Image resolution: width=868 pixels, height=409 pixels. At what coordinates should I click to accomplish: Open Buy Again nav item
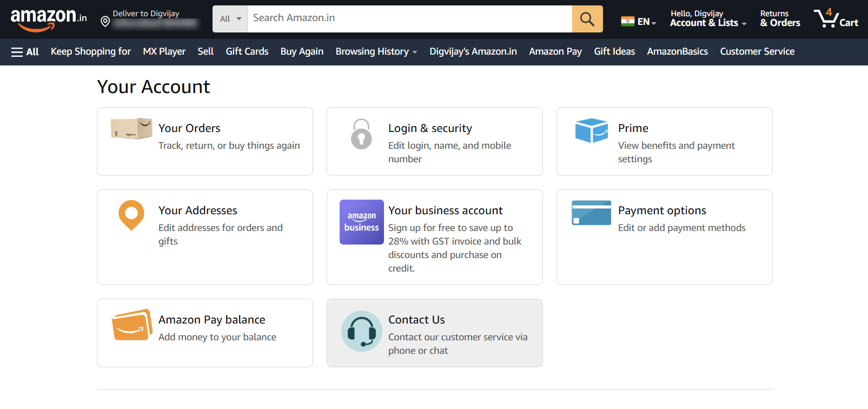pos(302,52)
